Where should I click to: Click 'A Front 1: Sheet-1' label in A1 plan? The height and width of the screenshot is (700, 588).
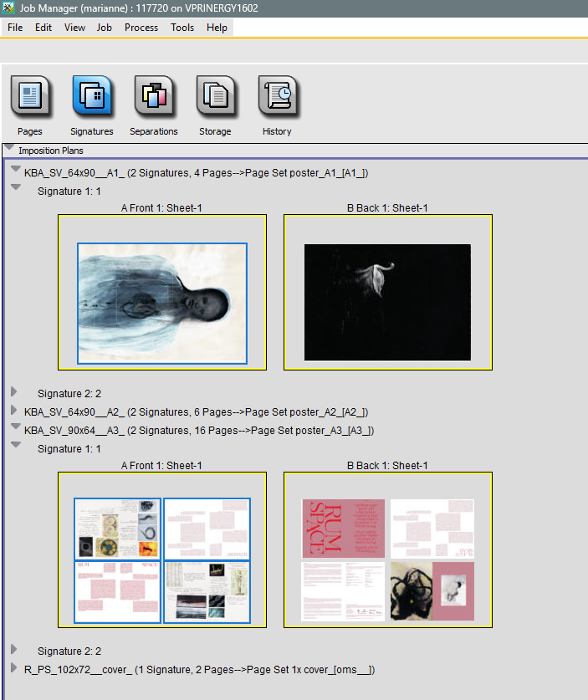(161, 208)
